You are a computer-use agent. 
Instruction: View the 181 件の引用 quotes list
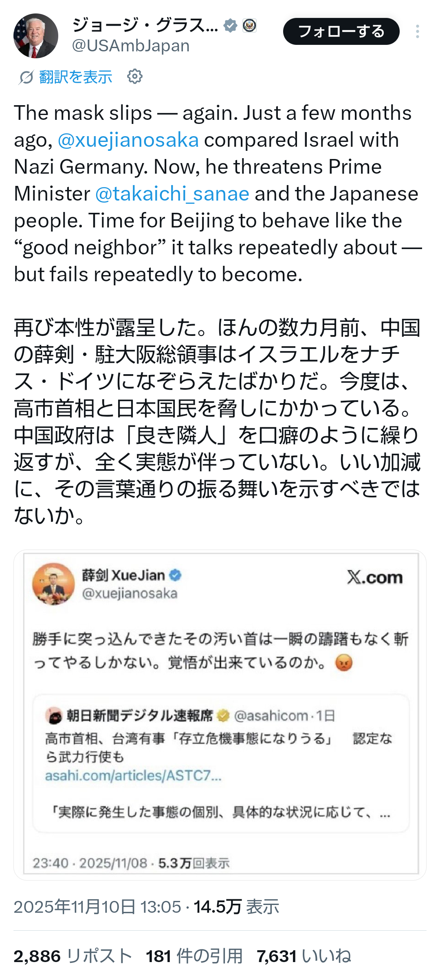click(x=194, y=956)
